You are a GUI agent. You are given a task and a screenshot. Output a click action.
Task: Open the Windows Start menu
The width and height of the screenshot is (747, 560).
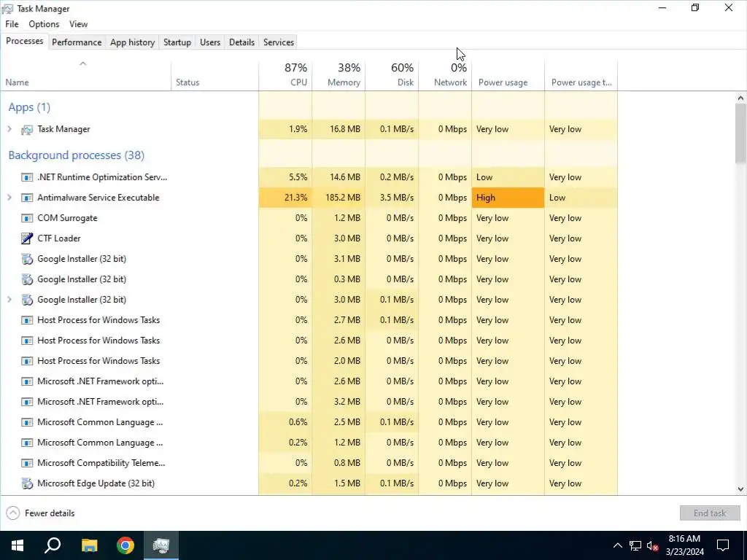[18, 545]
